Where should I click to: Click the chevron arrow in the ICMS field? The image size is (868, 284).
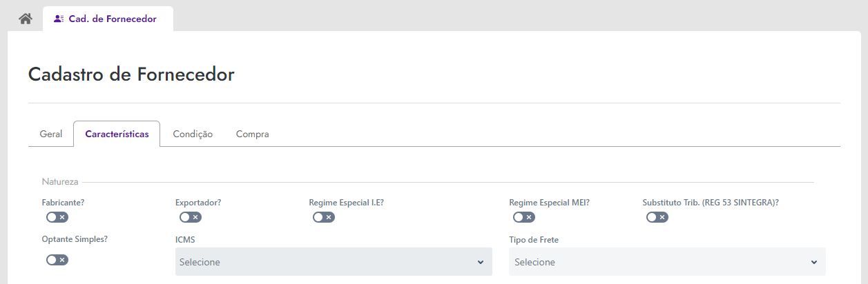(x=481, y=262)
